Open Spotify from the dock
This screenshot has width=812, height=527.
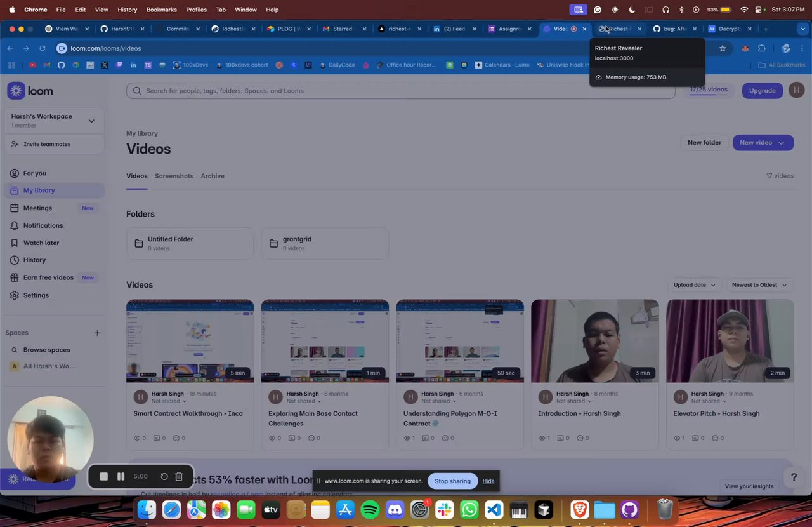(370, 509)
